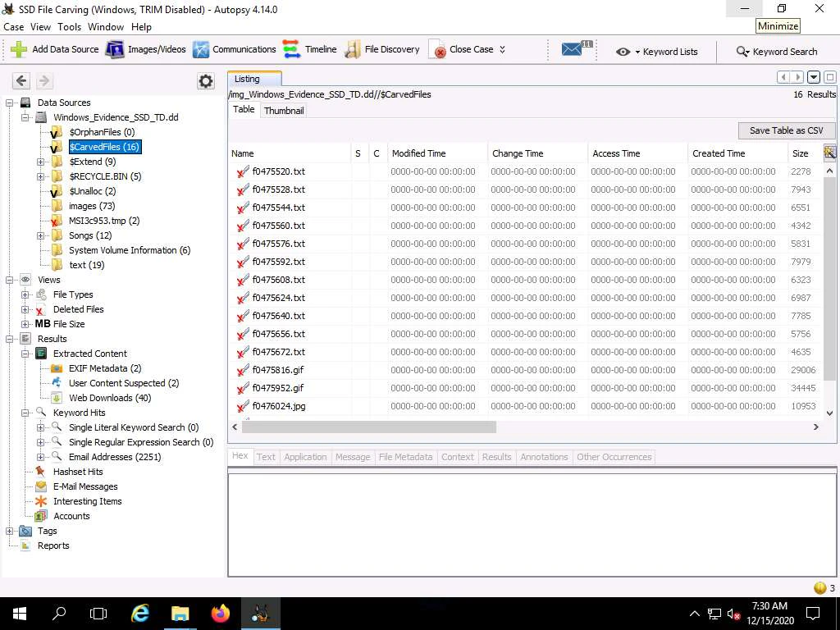Open the Windows notification center
Viewport: 840px width, 630px height.
click(813, 614)
